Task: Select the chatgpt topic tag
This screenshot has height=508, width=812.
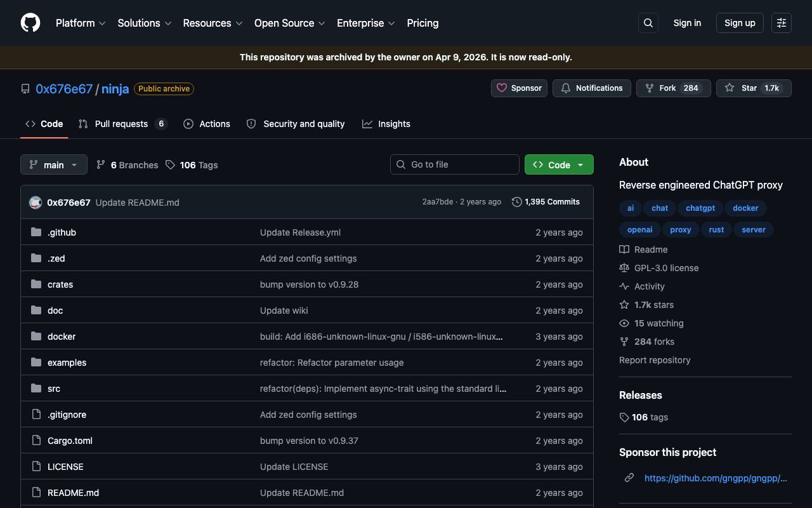Action: tap(700, 208)
